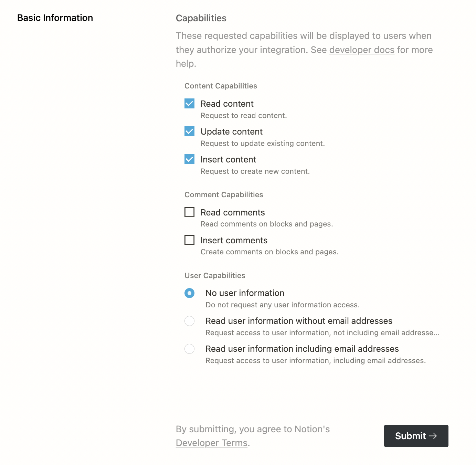Image resolution: width=476 pixels, height=465 pixels.
Task: Open the developer docs link
Action: 362,50
